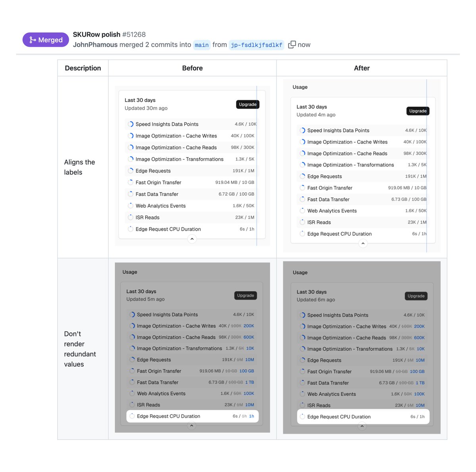Click ISR Reads progress circle in Updated 30m ago panel

[x=131, y=217]
